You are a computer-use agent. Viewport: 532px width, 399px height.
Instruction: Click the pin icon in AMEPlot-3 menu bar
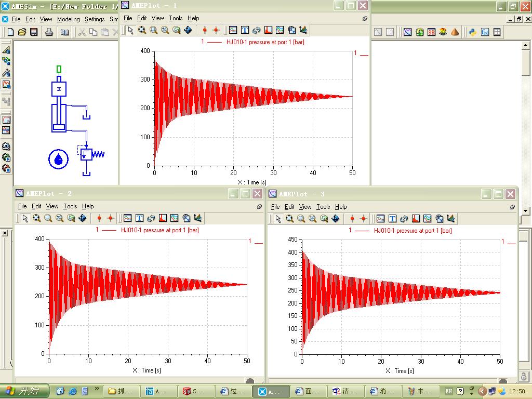click(512, 207)
